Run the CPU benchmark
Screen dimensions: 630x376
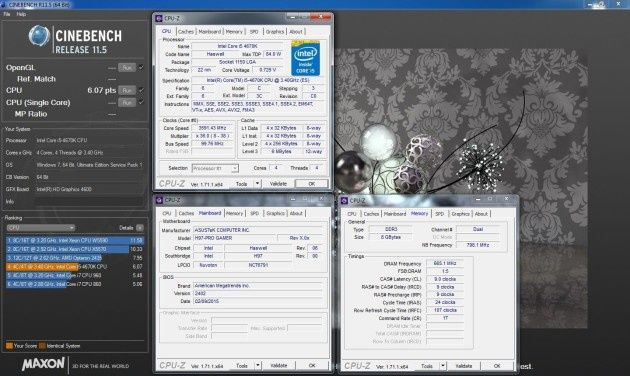(x=127, y=90)
